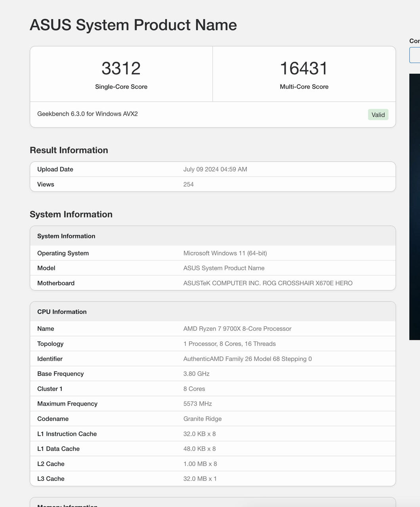Click the AuthenticAMD Family 26 identifier value
This screenshot has width=420, height=507.
(247, 359)
